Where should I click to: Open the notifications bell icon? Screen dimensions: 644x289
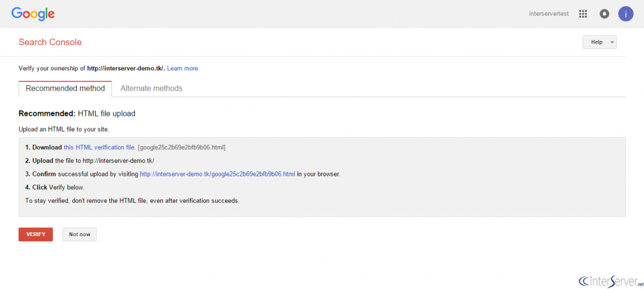pos(604,14)
